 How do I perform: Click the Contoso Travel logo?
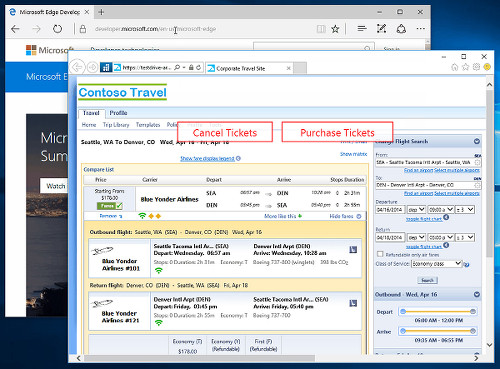pyautogui.click(x=123, y=92)
